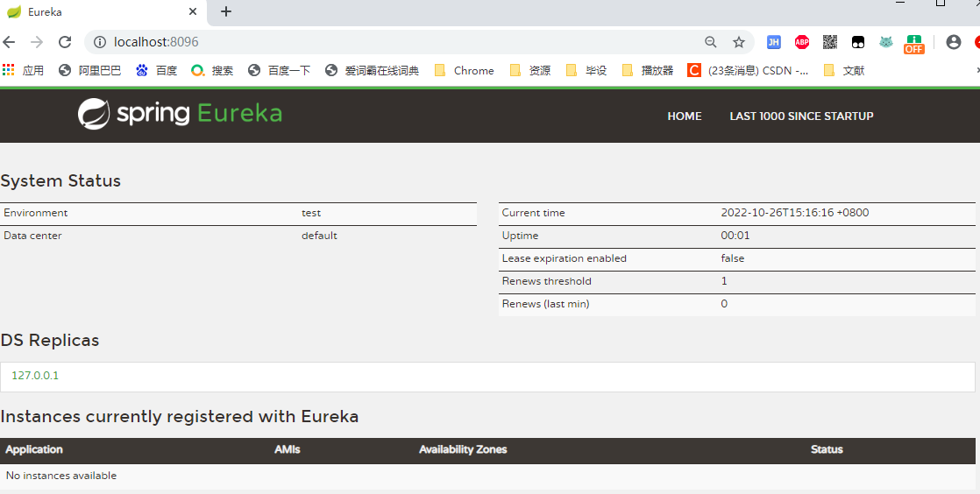This screenshot has width=980, height=494.
Task: Click the AMIs column header
Action: (288, 449)
